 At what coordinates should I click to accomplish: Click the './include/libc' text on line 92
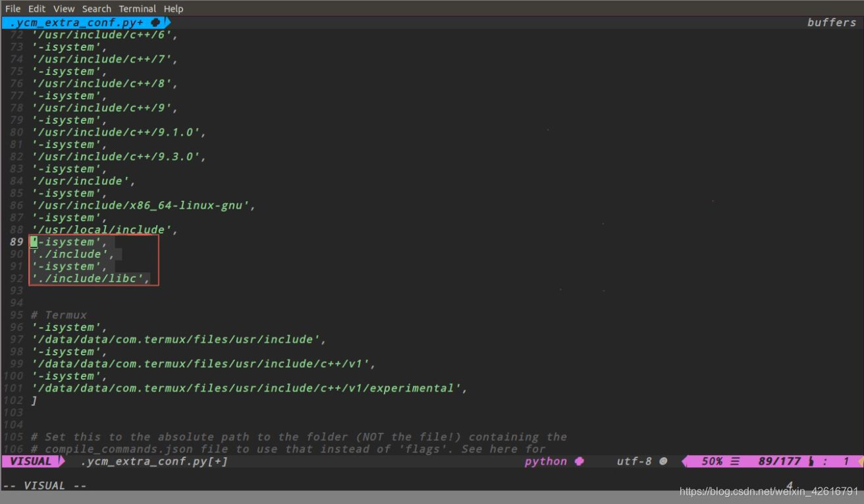pos(91,278)
